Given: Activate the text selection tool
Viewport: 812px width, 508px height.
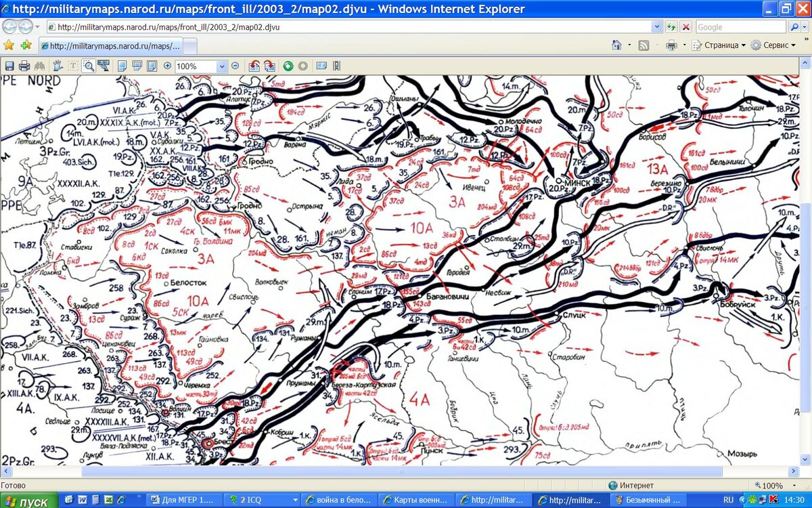Looking at the screenshot, I should (72, 66).
